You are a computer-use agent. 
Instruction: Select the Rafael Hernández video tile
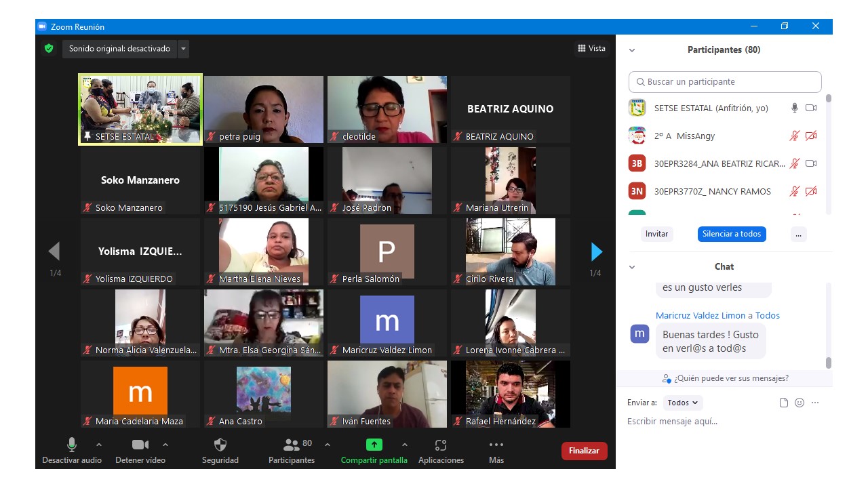pyautogui.click(x=511, y=394)
